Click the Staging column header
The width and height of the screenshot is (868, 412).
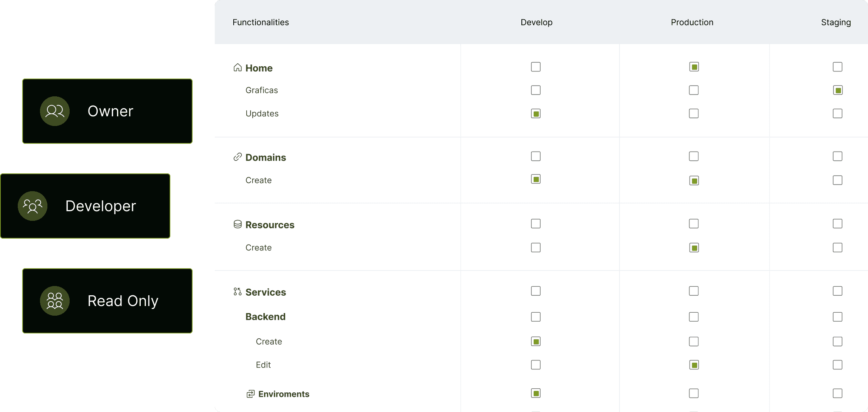[836, 22]
